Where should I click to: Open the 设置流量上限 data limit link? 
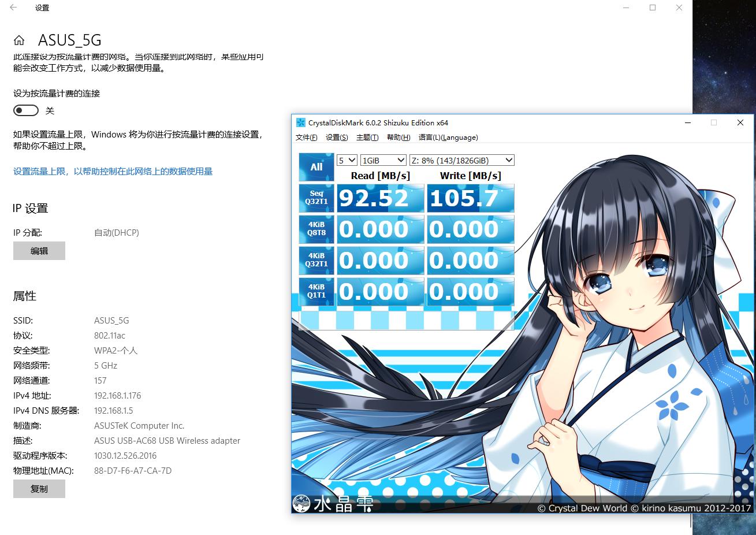114,171
